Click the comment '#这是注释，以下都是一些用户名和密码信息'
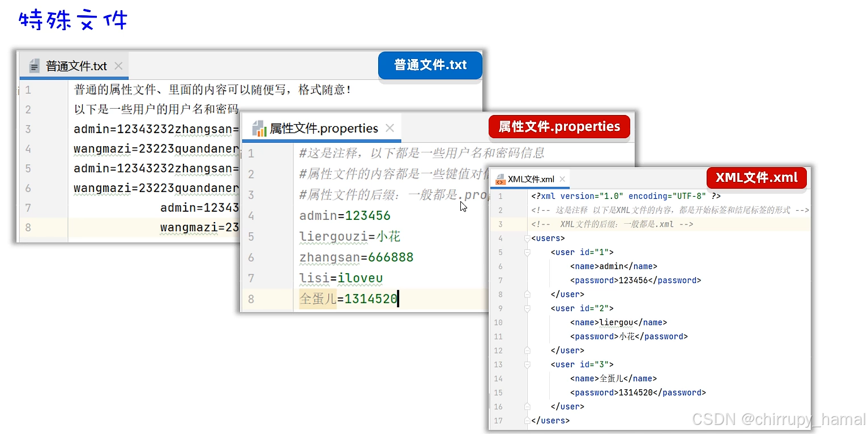This screenshot has height=434, width=868. pyautogui.click(x=422, y=153)
